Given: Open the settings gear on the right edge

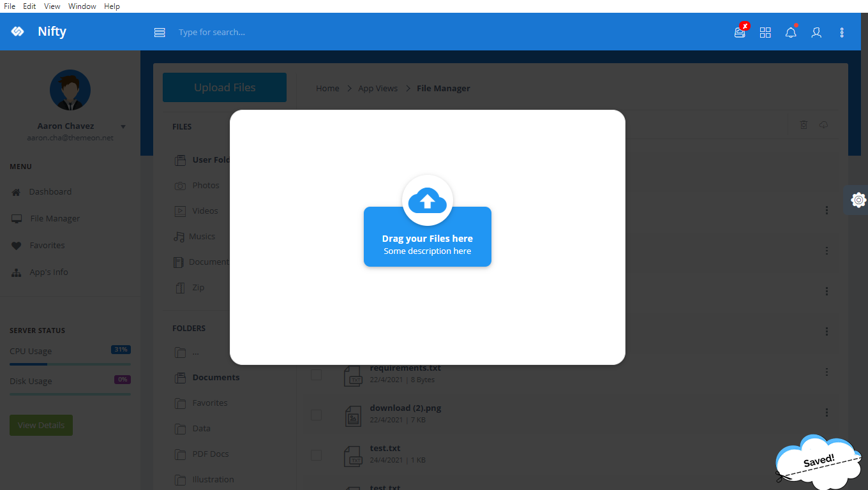Looking at the screenshot, I should pos(858,200).
